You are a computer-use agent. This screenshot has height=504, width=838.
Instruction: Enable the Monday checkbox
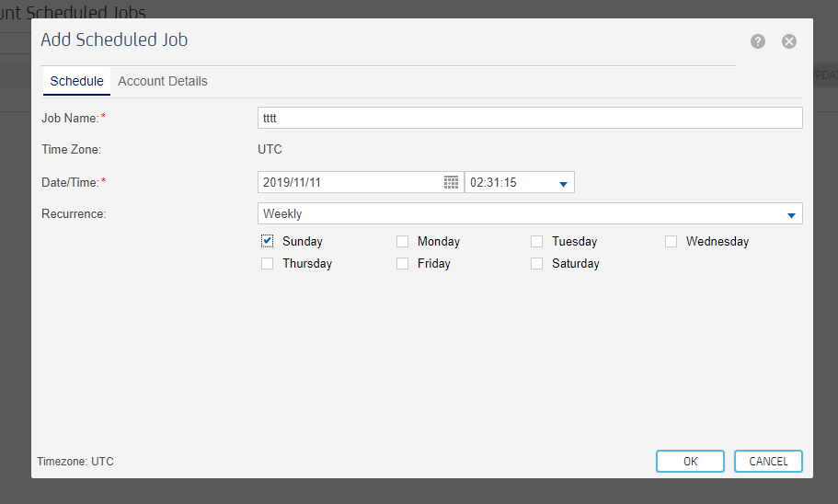[x=402, y=242]
